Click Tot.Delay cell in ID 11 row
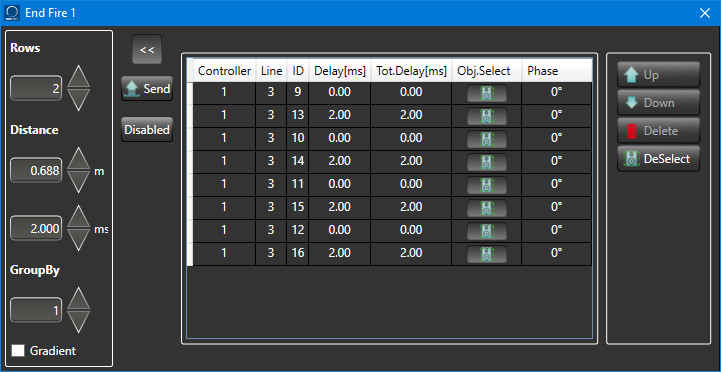Screen dimensions: 721x372 [x=411, y=184]
